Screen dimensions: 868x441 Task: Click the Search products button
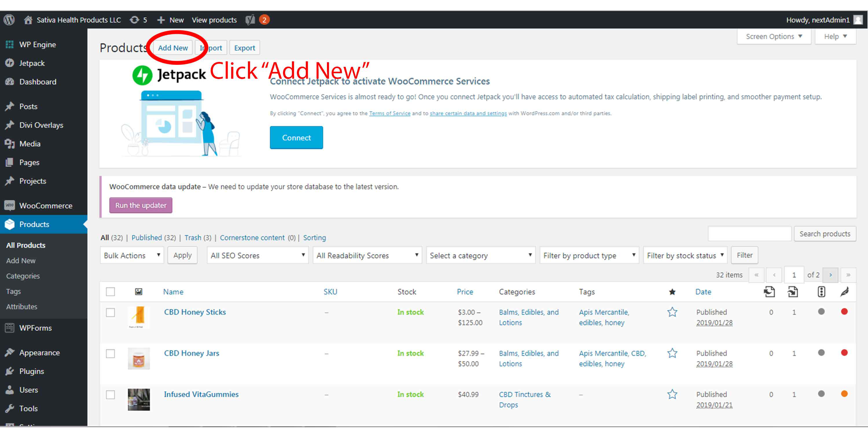pyautogui.click(x=825, y=234)
